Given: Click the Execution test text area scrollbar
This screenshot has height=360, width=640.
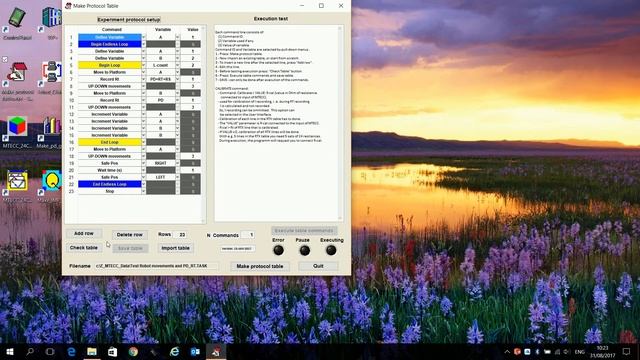Looking at the screenshot, I should 340,124.
